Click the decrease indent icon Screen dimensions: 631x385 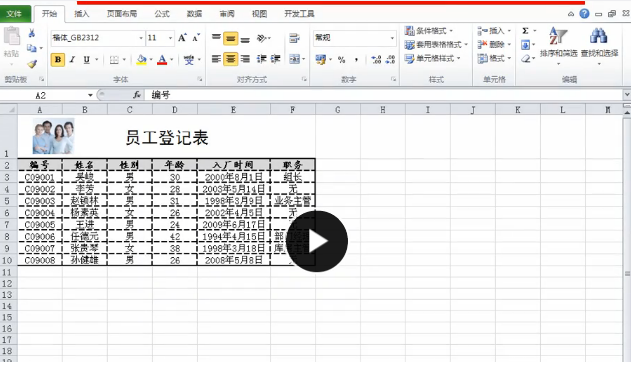(262, 60)
